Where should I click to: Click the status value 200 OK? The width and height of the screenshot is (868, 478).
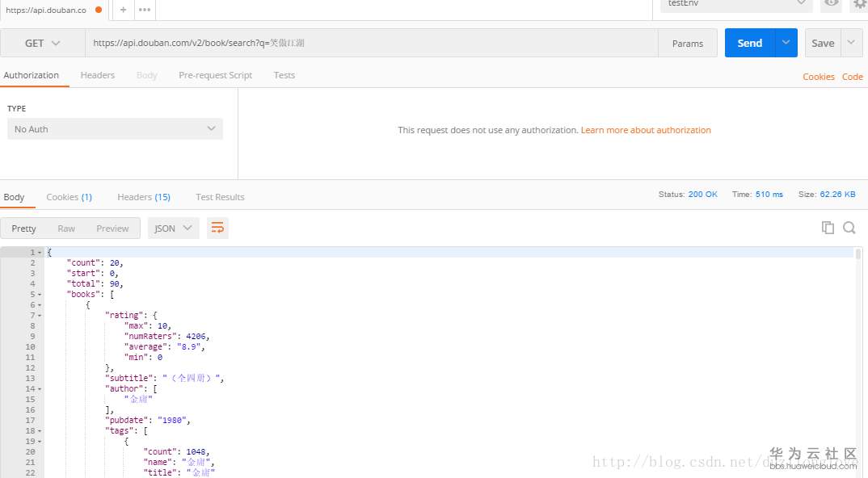pos(702,194)
